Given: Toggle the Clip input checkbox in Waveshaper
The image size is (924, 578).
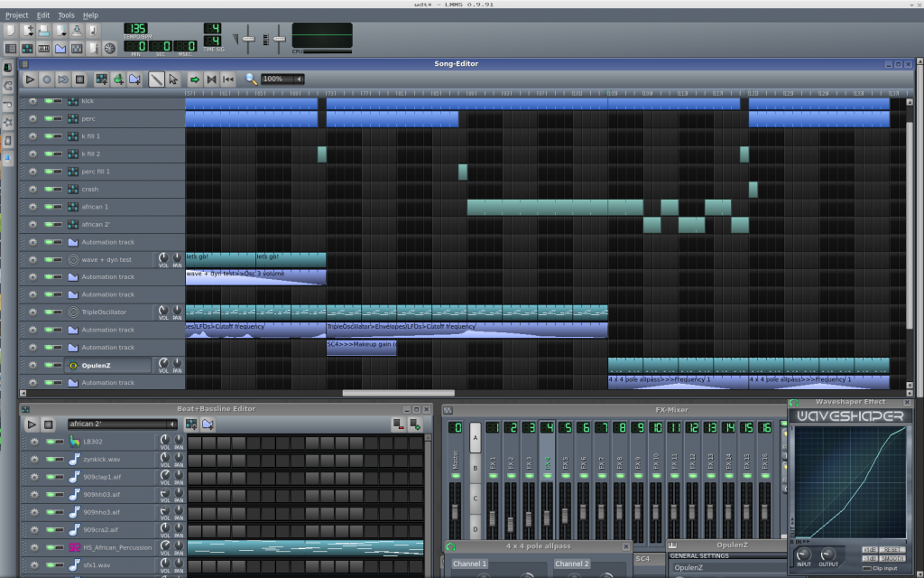Looking at the screenshot, I should [866, 568].
